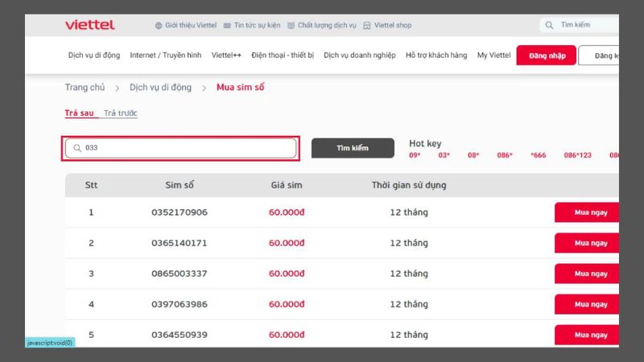Click the Giá sim column header
The width and height of the screenshot is (644, 362).
[287, 185]
